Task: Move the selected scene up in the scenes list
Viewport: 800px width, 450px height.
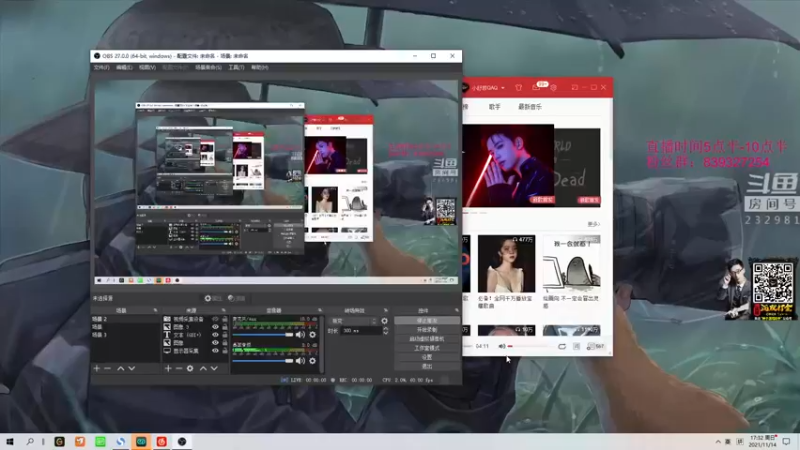Action: coord(121,368)
